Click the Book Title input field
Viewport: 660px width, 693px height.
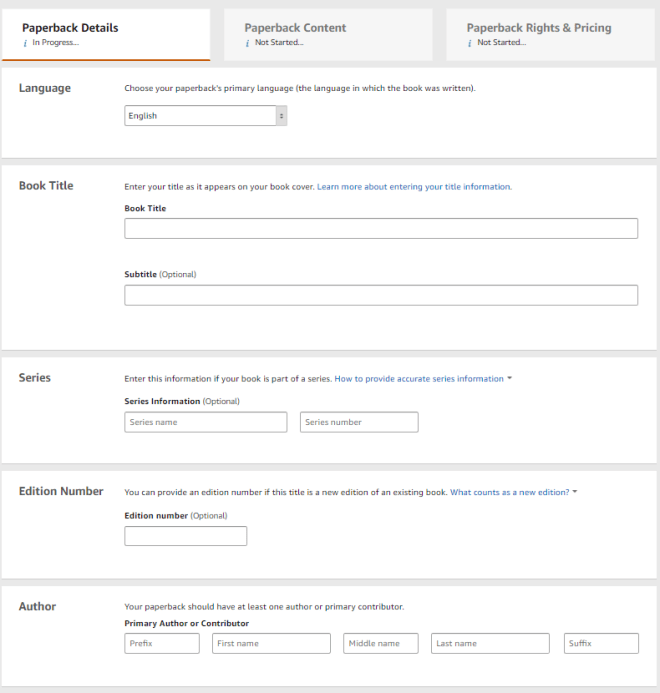[380, 229]
